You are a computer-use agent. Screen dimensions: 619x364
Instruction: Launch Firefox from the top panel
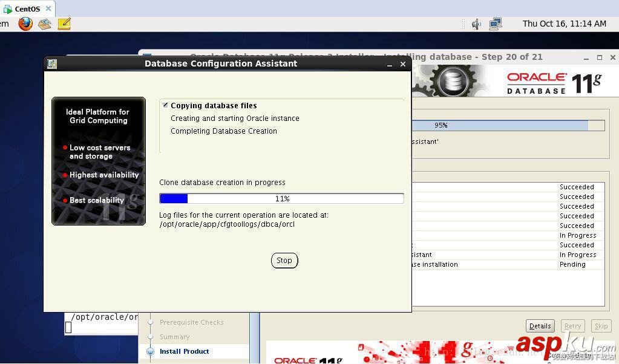tap(25, 24)
